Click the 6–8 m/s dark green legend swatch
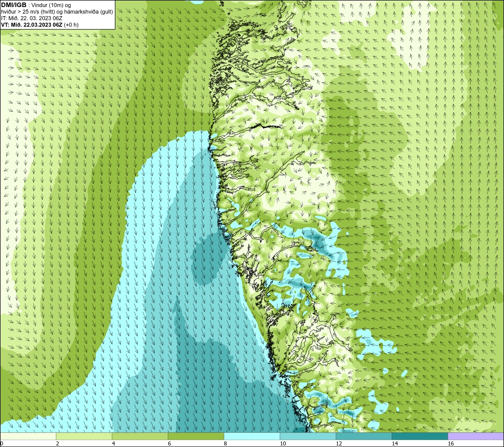The image size is (504, 447). coord(196,436)
